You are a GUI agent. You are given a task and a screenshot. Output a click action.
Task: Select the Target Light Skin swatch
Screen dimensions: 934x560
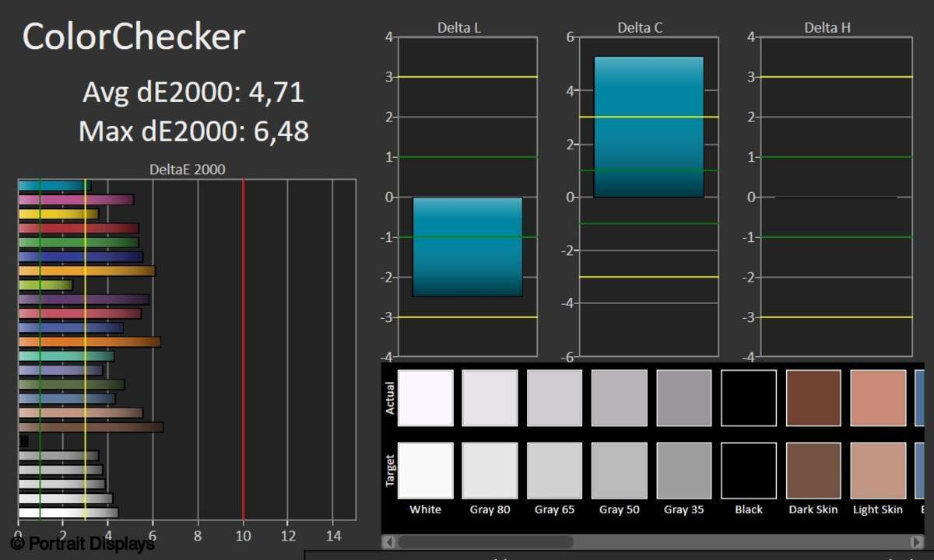point(878,471)
